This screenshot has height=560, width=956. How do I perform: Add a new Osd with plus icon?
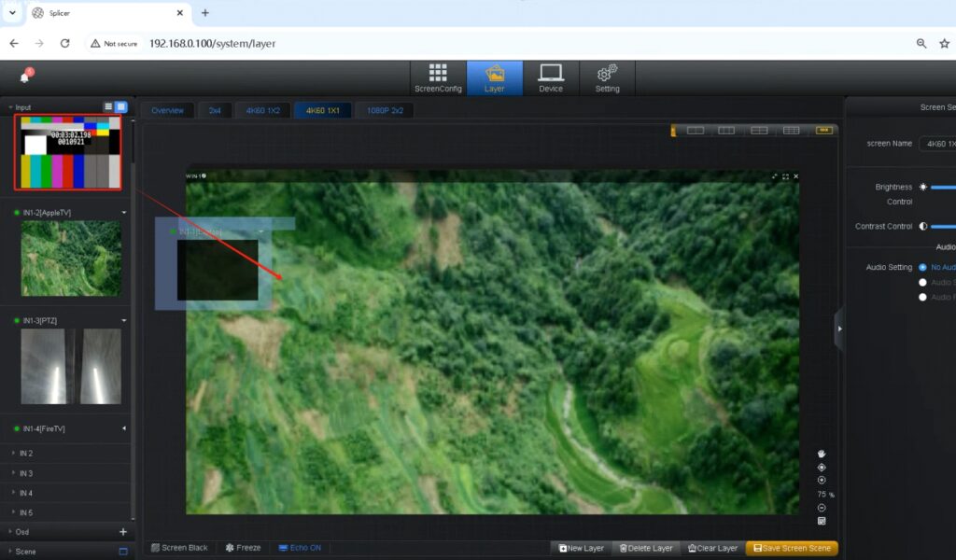click(x=122, y=532)
